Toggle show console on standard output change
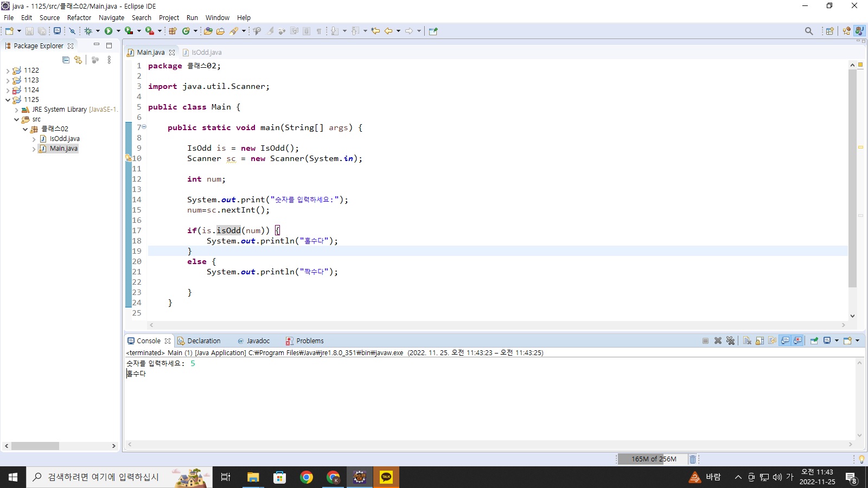Screen dimensions: 868x488 tap(785, 341)
